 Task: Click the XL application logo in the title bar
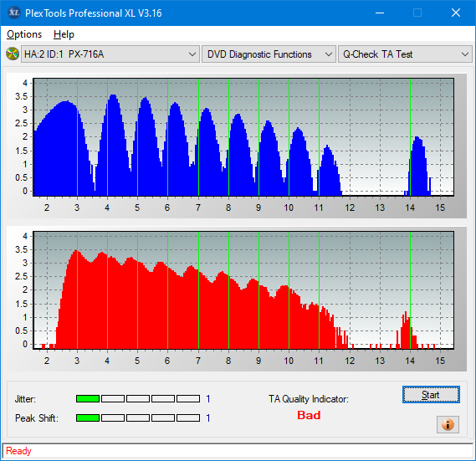tap(13, 13)
